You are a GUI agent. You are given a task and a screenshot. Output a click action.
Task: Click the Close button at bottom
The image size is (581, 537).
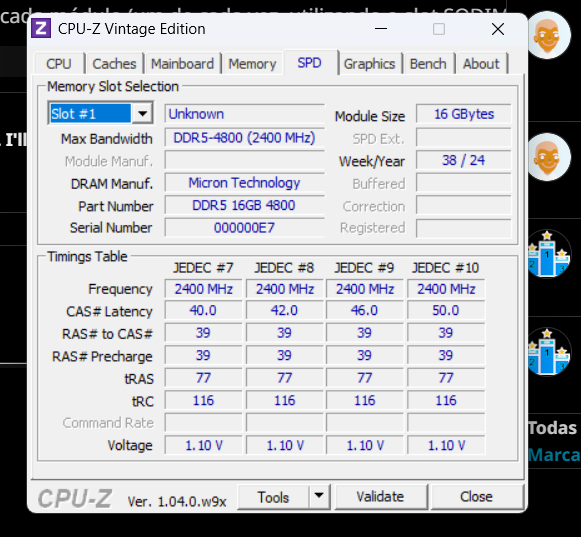pos(477,497)
